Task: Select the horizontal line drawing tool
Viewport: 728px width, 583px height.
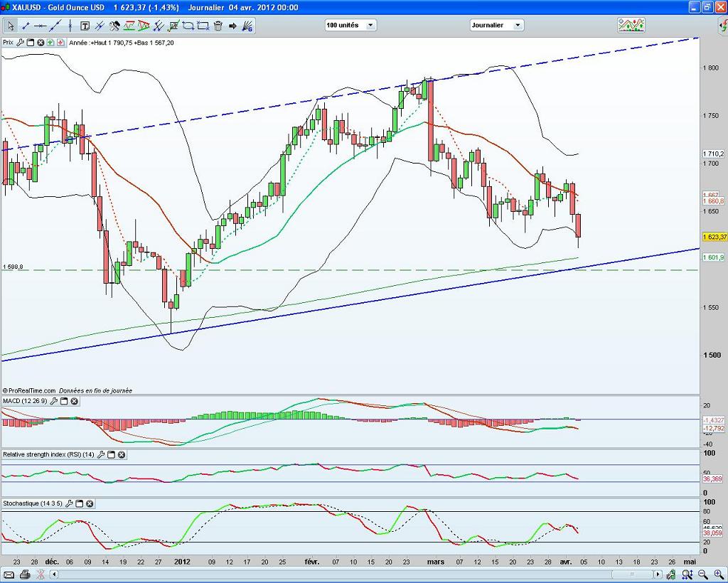Action: (x=40, y=26)
